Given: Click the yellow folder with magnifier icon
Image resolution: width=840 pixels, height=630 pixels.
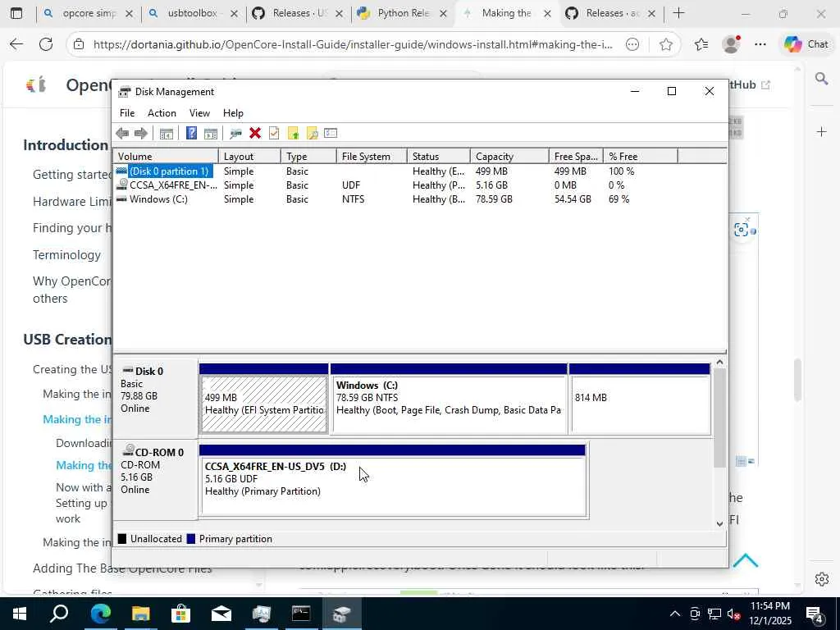Looking at the screenshot, I should pyautogui.click(x=312, y=134).
